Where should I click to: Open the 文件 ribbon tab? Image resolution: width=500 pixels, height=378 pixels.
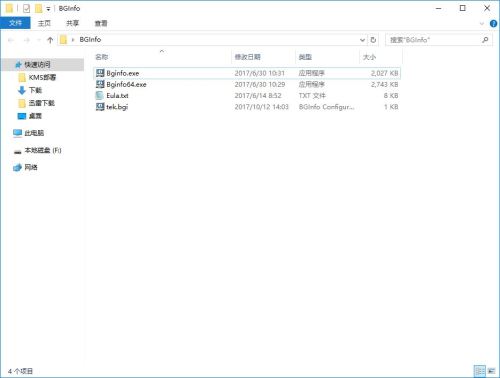15,23
